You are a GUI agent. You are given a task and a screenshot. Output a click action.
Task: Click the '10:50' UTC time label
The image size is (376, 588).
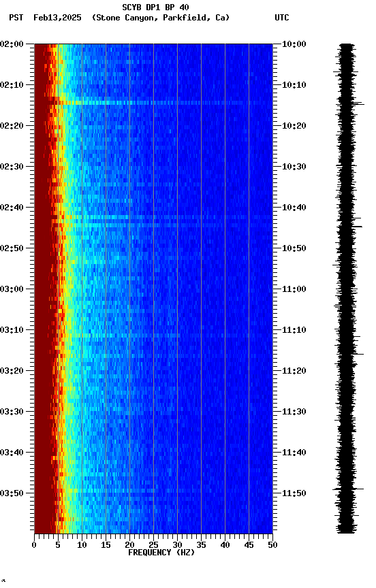click(294, 248)
